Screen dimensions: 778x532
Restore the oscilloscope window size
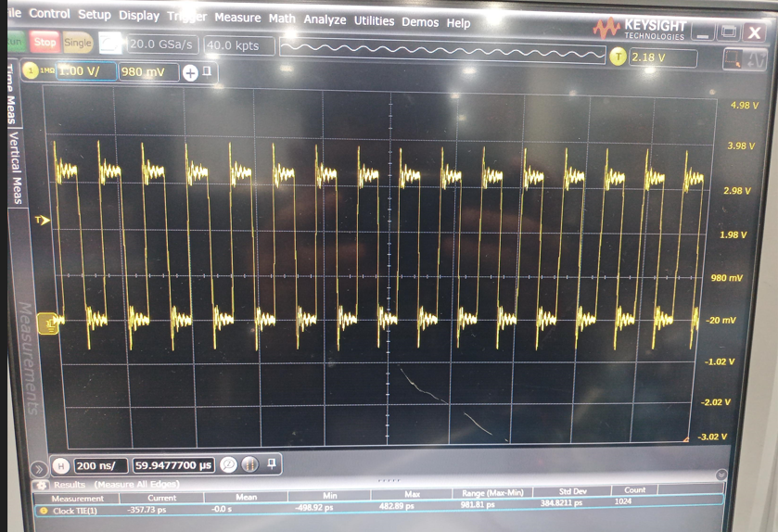pyautogui.click(x=728, y=32)
